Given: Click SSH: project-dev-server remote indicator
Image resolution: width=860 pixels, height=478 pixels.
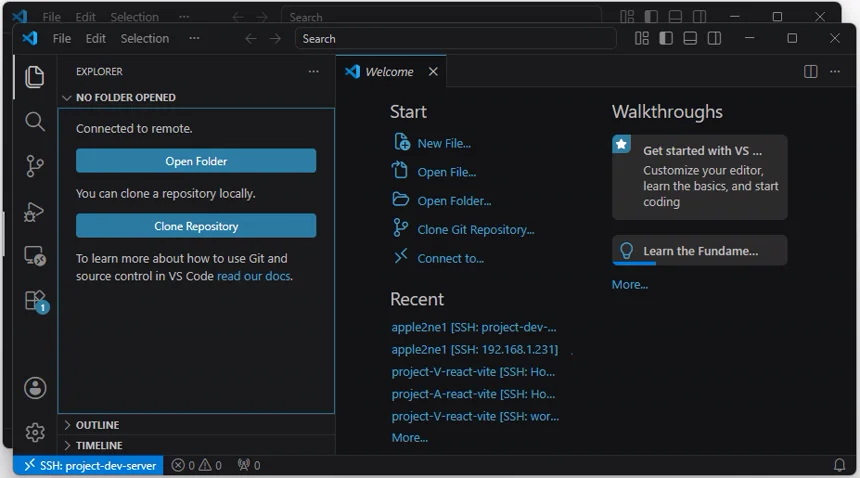Looking at the screenshot, I should coord(88,466).
